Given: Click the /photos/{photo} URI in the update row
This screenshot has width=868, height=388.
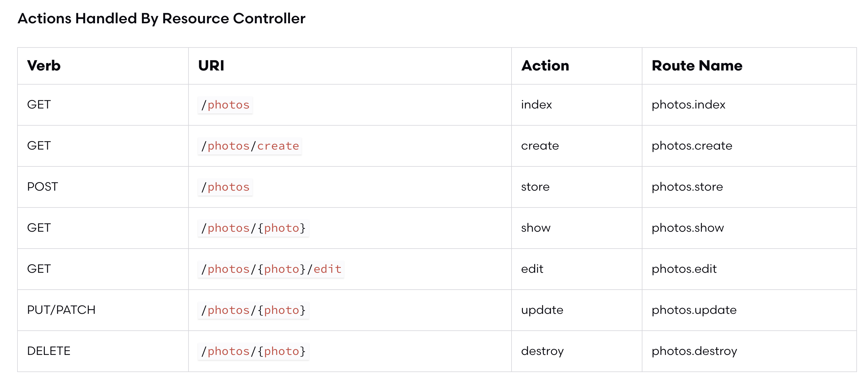Looking at the screenshot, I should [253, 310].
